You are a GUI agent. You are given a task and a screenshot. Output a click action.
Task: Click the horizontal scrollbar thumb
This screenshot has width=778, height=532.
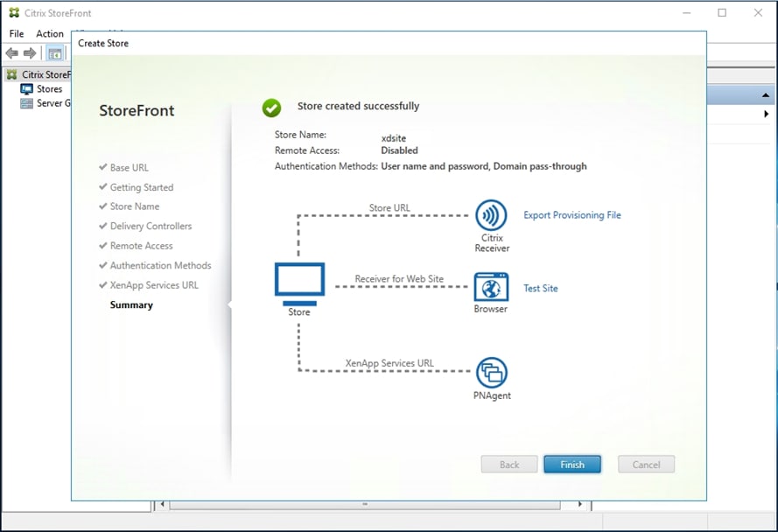pos(365,504)
